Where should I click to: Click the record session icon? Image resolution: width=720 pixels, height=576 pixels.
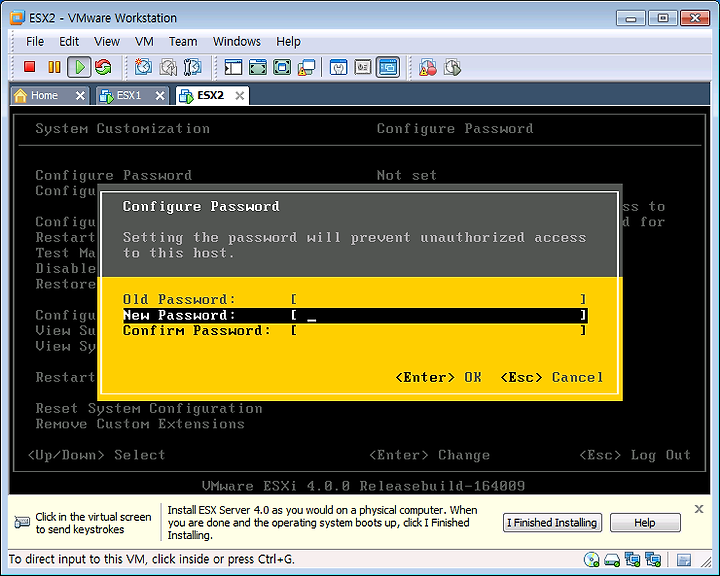coord(428,68)
